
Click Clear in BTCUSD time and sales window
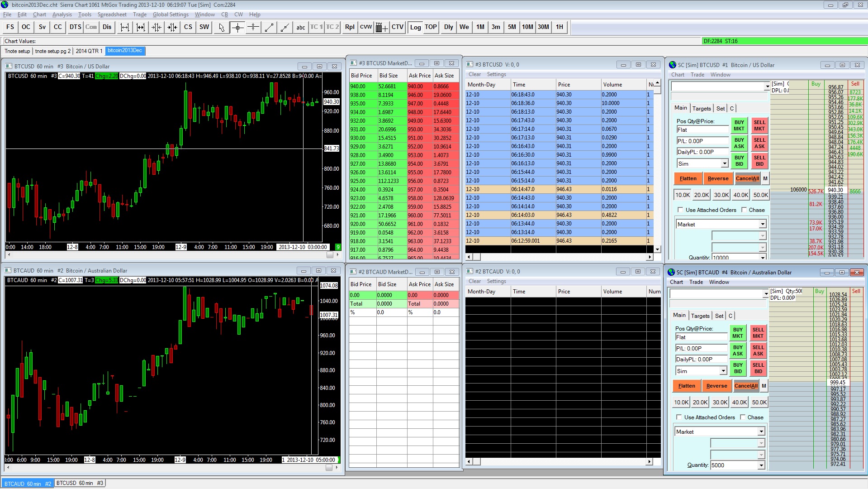coord(474,74)
